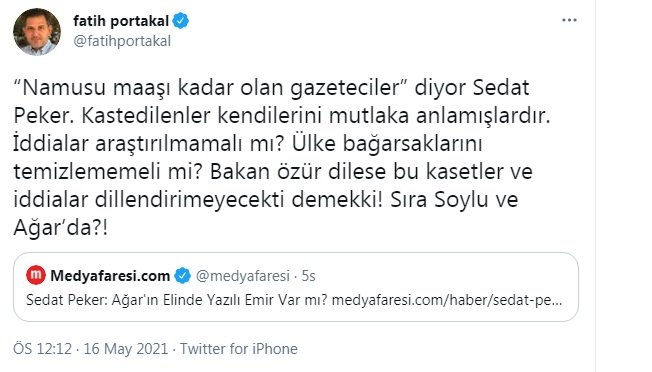Open the medyafaresi.com/haber/sedat-pe... link

click(447, 300)
